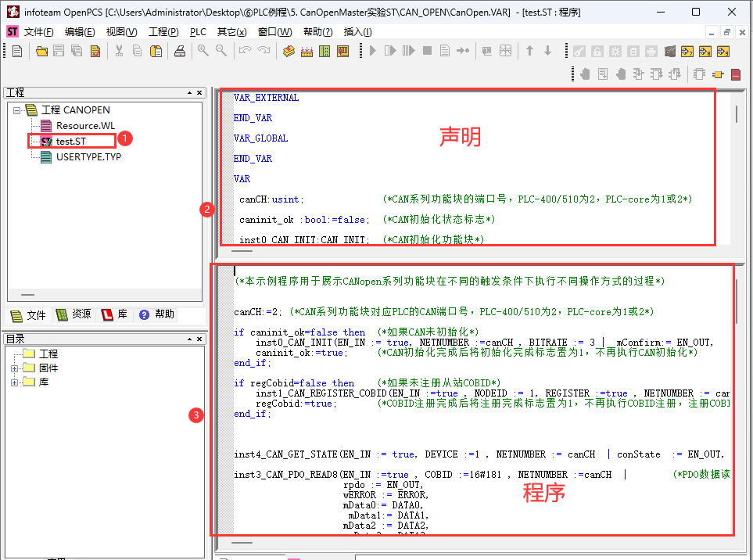Click the yellow bookmark 7 toolbar icon
Screen dimensions: 753x560
[687, 52]
